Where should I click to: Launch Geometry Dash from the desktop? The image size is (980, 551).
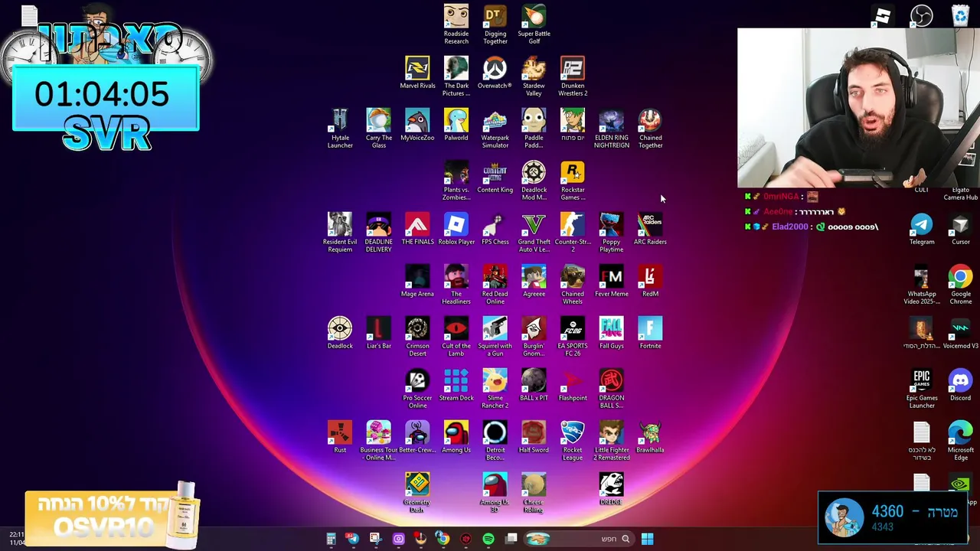[417, 492]
